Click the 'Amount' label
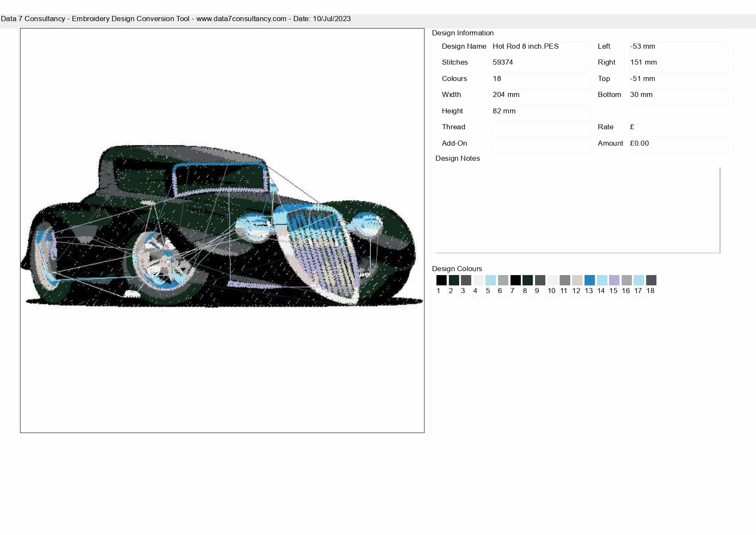The height and width of the screenshot is (535, 756). click(610, 143)
